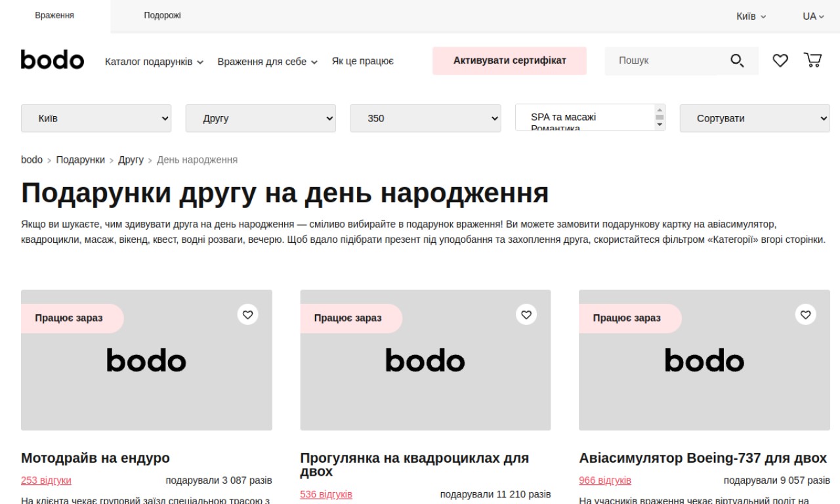Viewport: 840px width, 504px height.
Task: Click the category list scroll-up arrow
Action: coord(660,109)
